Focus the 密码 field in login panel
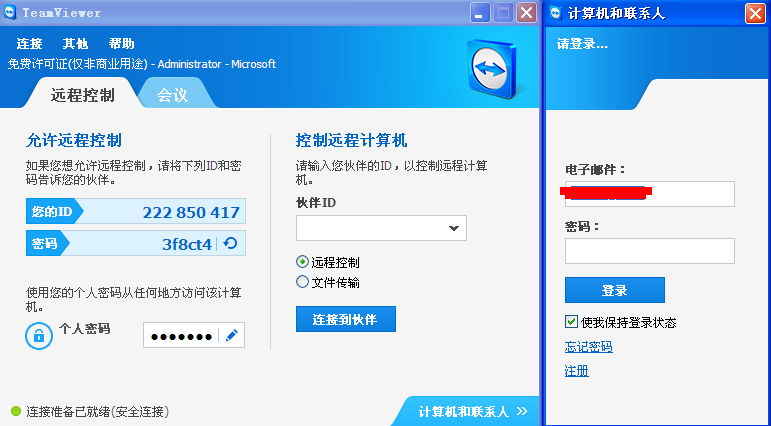 click(650, 251)
